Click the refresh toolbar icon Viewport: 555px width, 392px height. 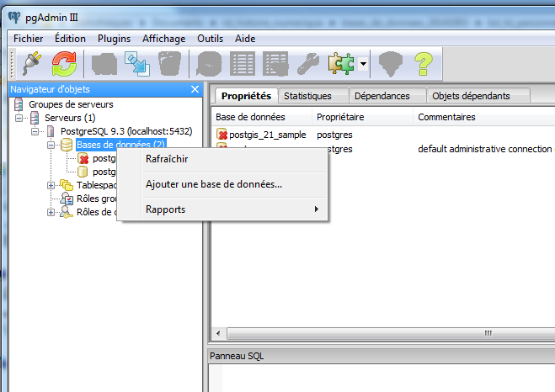coord(64,64)
